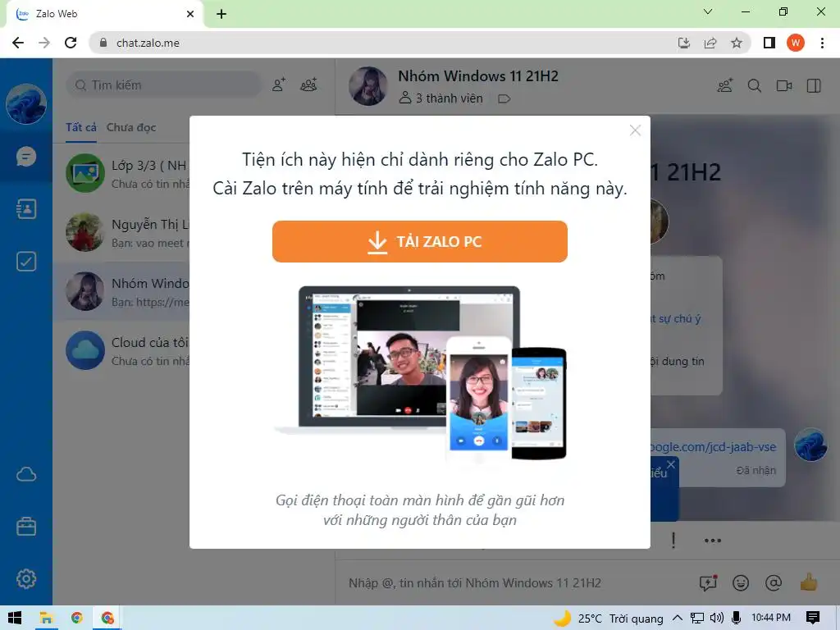This screenshot has height=630, width=840.
Task: Open the Messages icon in Zalo sidebar
Action: (x=25, y=157)
